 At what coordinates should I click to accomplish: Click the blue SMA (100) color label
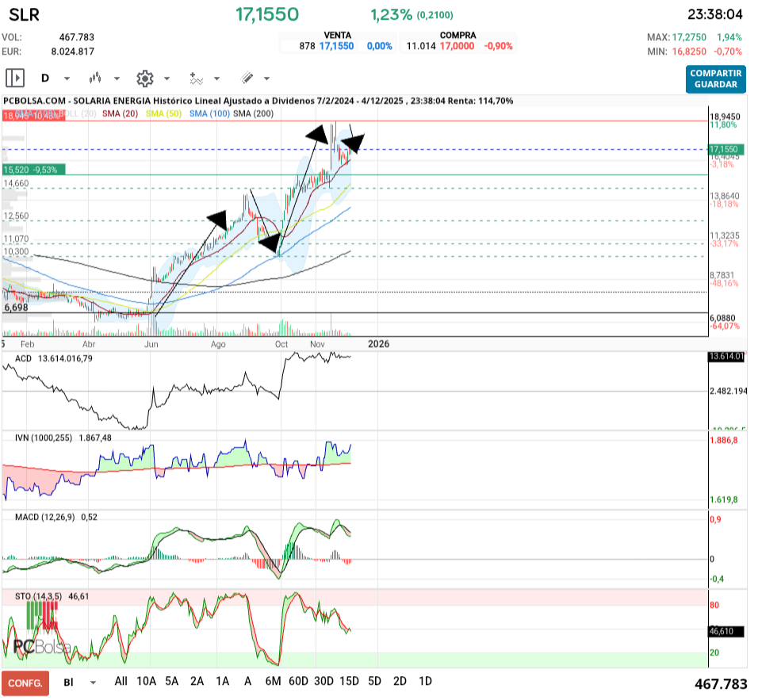209,114
